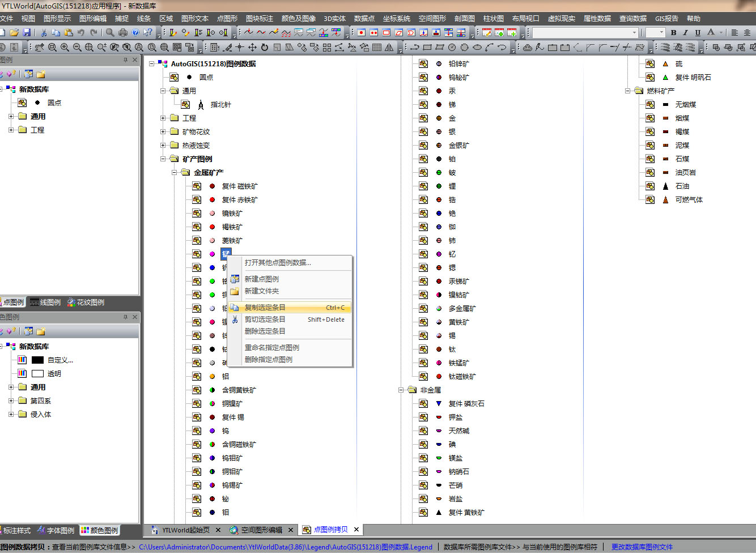The image size is (756, 554).
Task: Cut using the scissors toolbar icon
Action: tap(44, 32)
